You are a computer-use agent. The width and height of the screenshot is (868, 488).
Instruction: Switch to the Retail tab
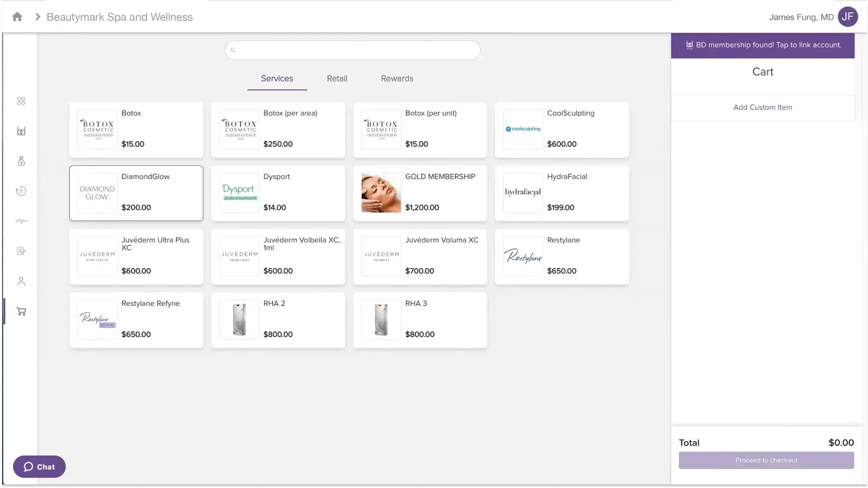(337, 78)
